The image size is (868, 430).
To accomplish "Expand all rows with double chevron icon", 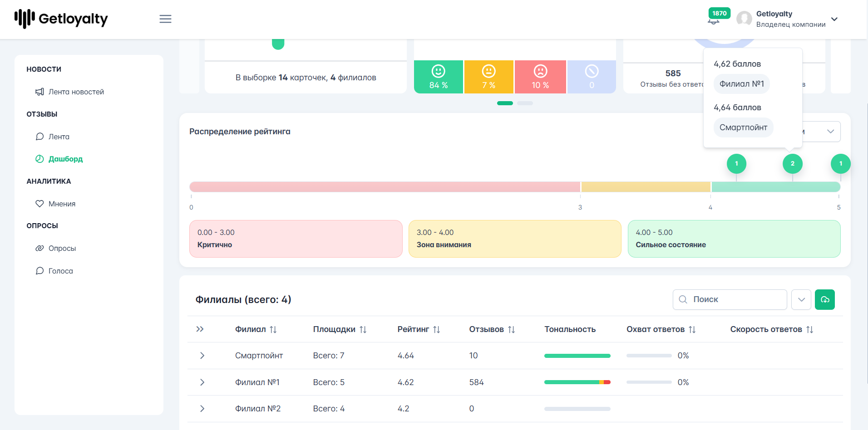I will (x=200, y=329).
